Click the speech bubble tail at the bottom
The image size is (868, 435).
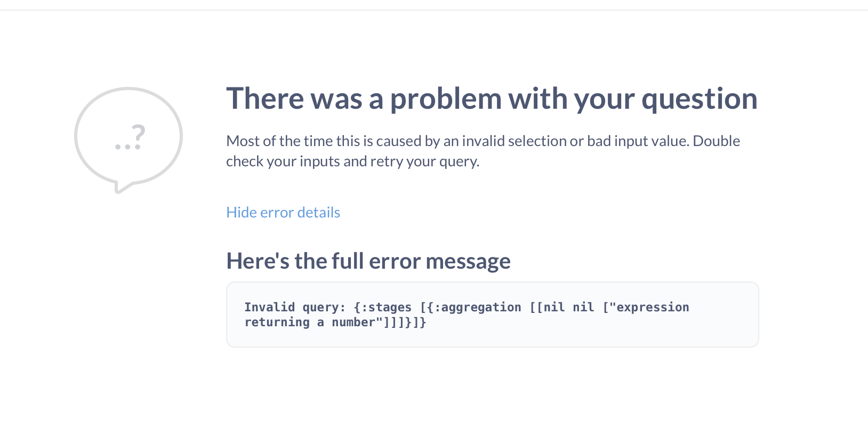pyautogui.click(x=122, y=187)
